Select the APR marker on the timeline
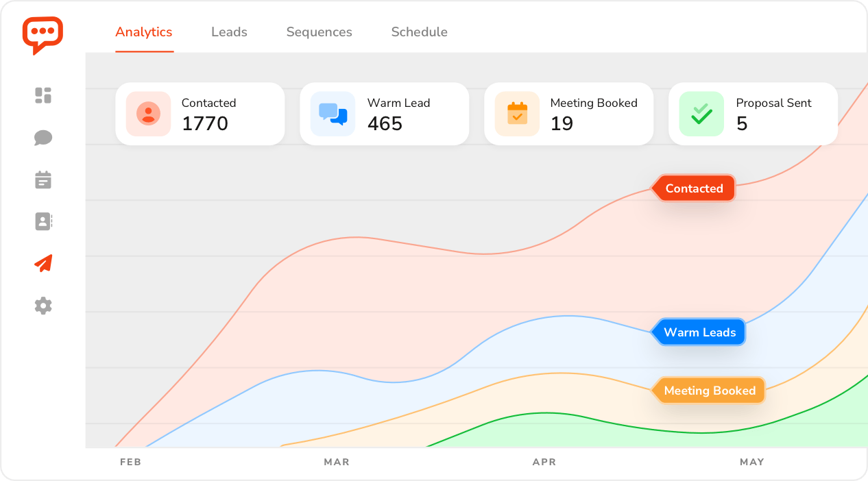Image resolution: width=868 pixels, height=481 pixels. pos(544,462)
